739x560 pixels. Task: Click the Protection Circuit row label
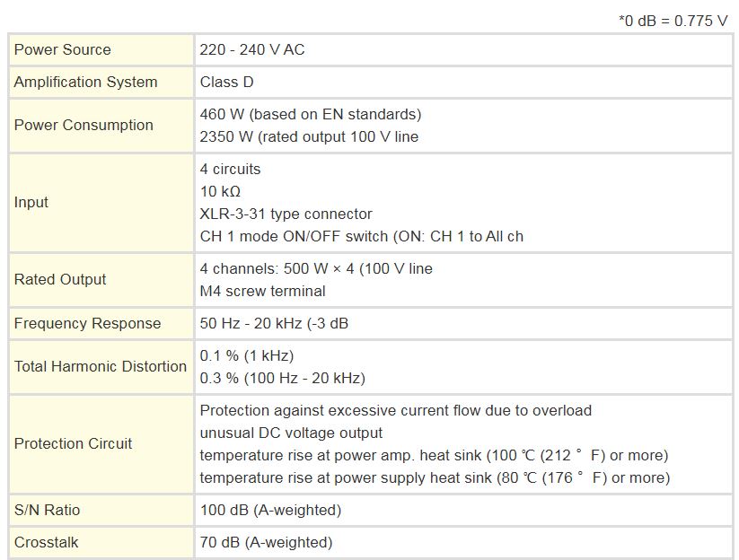[73, 443]
